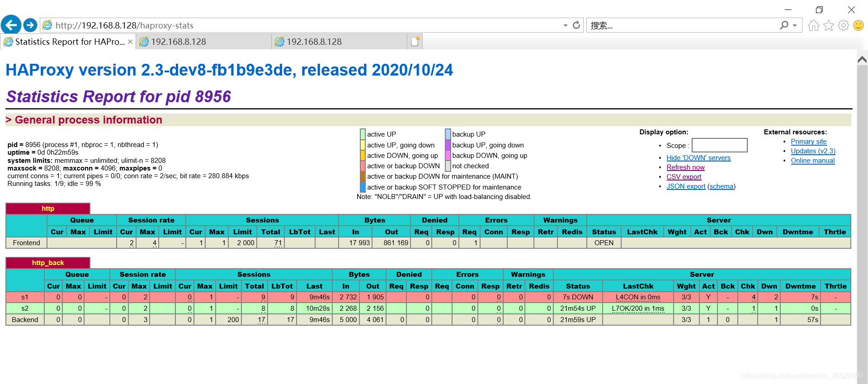Screen dimensions: 868x384
Task: Click the 17 993 bytes in cell
Action: [x=356, y=243]
